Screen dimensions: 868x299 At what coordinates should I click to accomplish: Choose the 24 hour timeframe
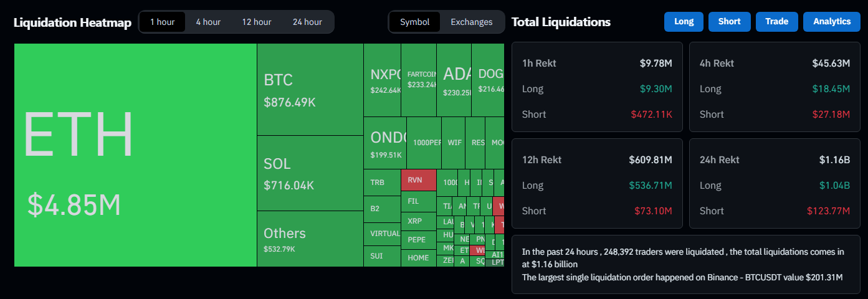pyautogui.click(x=307, y=22)
